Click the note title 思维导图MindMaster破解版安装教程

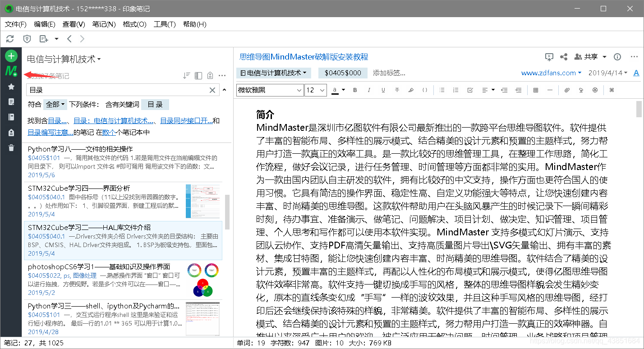pos(304,57)
